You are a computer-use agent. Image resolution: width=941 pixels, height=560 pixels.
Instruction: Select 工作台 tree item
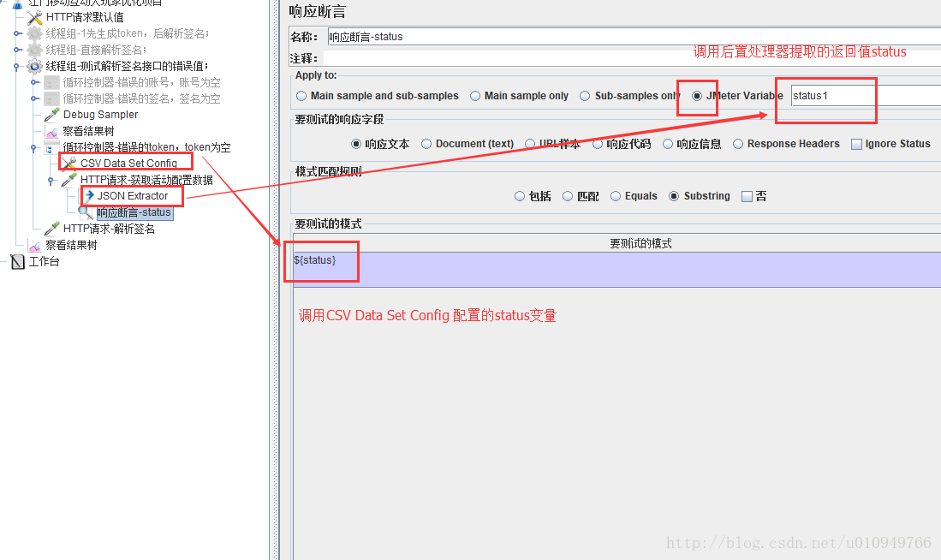(x=45, y=262)
